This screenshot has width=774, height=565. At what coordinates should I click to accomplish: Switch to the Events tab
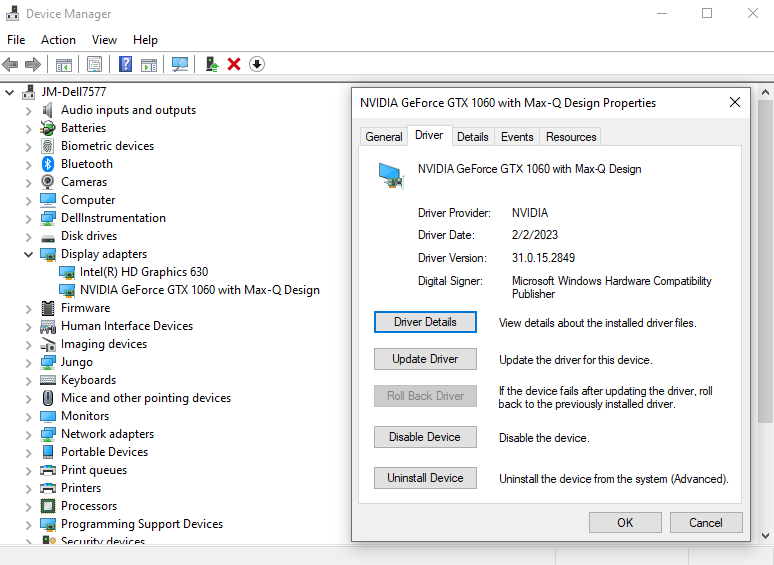click(x=517, y=137)
